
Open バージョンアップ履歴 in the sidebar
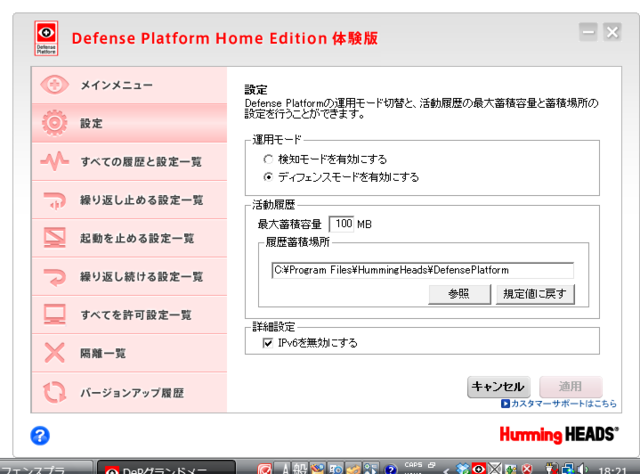point(129,392)
